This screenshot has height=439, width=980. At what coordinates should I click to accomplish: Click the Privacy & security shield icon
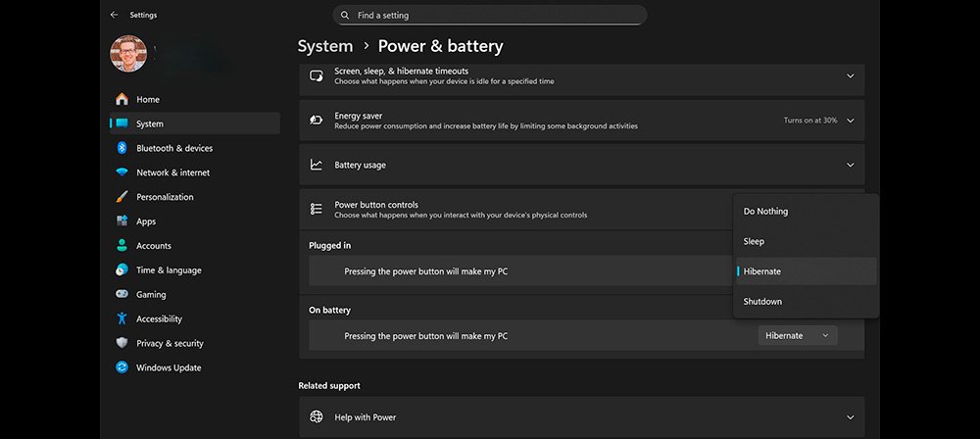coord(122,343)
